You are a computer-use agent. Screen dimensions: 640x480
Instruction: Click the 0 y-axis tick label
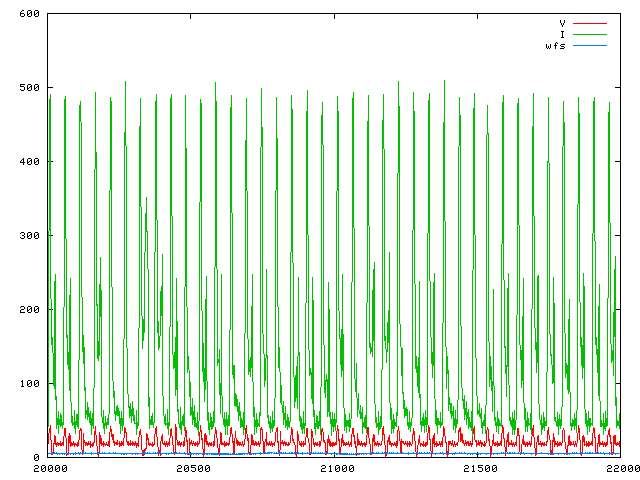click(35, 458)
